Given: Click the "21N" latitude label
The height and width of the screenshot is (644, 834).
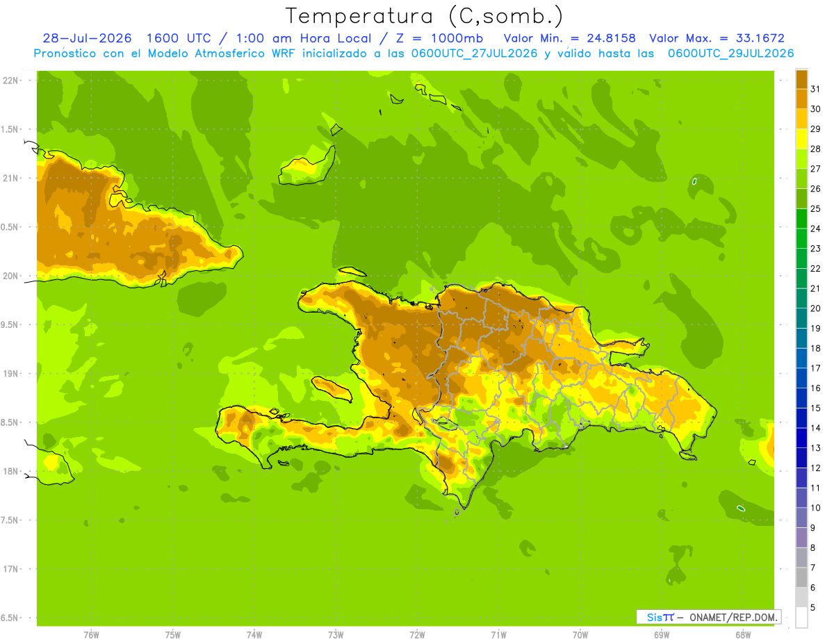Looking at the screenshot, I should (12, 179).
